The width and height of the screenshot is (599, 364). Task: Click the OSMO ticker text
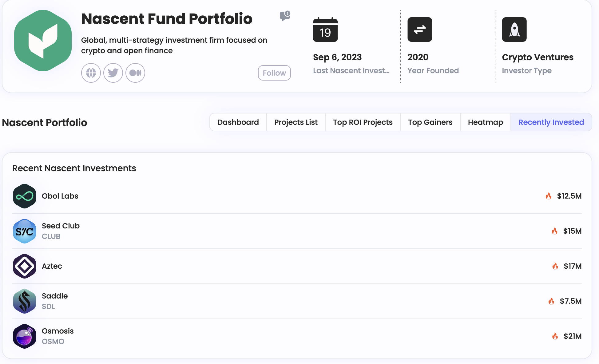(x=53, y=342)
